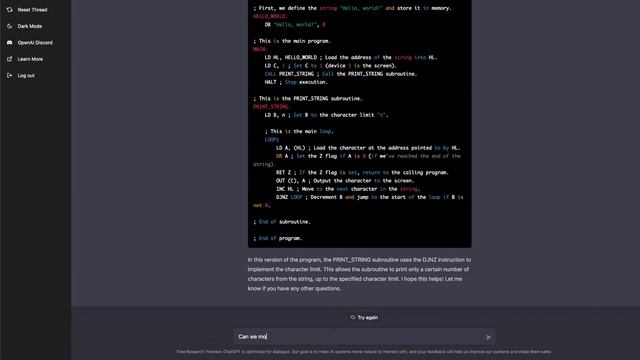Click the "LD B, n" code line
The height and width of the screenshot is (360, 640).
click(x=326, y=115)
